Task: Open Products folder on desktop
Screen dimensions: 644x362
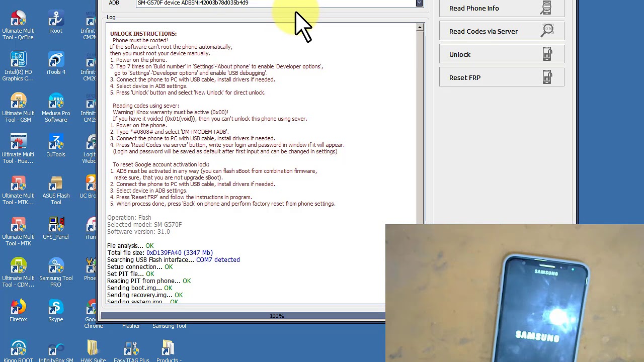Action: click(169, 351)
